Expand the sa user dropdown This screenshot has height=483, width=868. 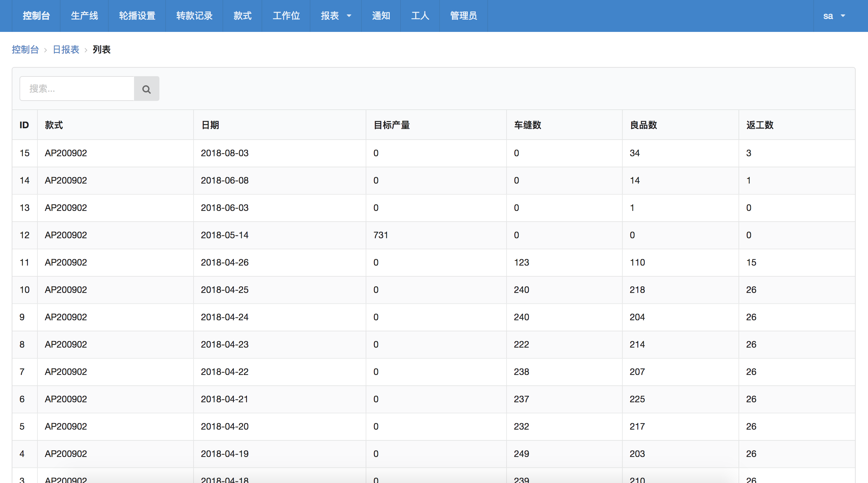pos(834,16)
